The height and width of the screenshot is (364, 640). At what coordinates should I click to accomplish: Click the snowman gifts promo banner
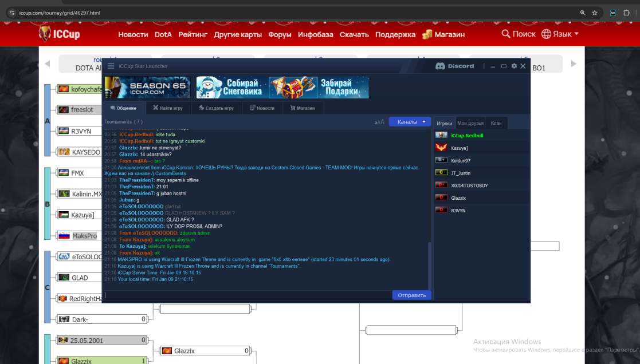click(x=282, y=87)
